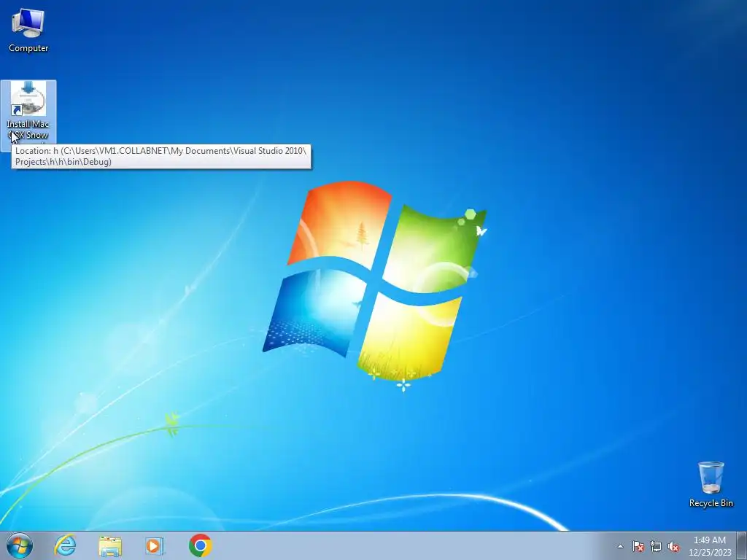Click Show Desktop button at taskbar edge

tap(742, 545)
